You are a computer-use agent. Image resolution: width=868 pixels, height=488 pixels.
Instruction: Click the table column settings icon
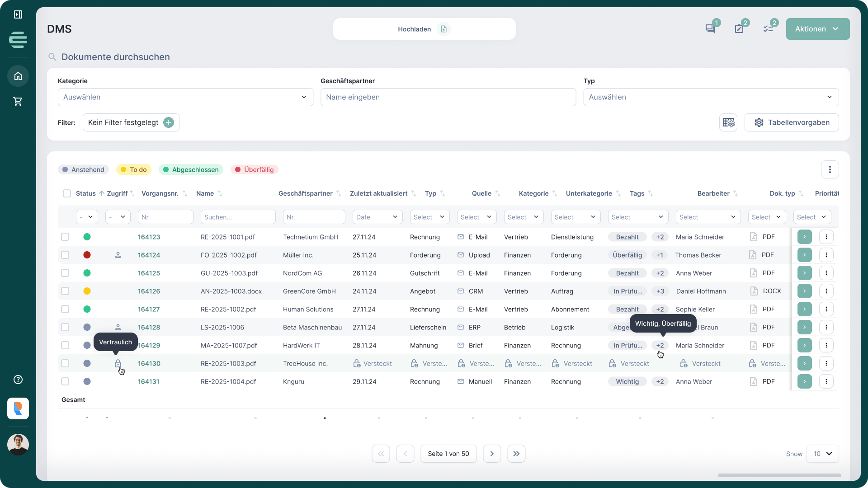click(728, 122)
